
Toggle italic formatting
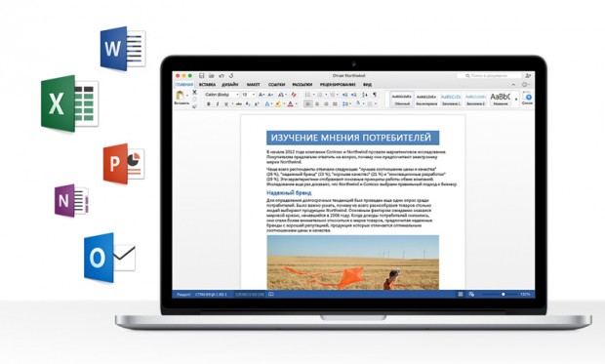click(x=218, y=104)
